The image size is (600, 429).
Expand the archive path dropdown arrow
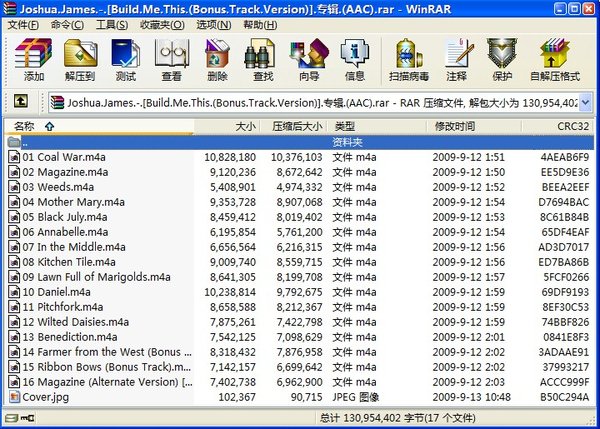pyautogui.click(x=585, y=102)
